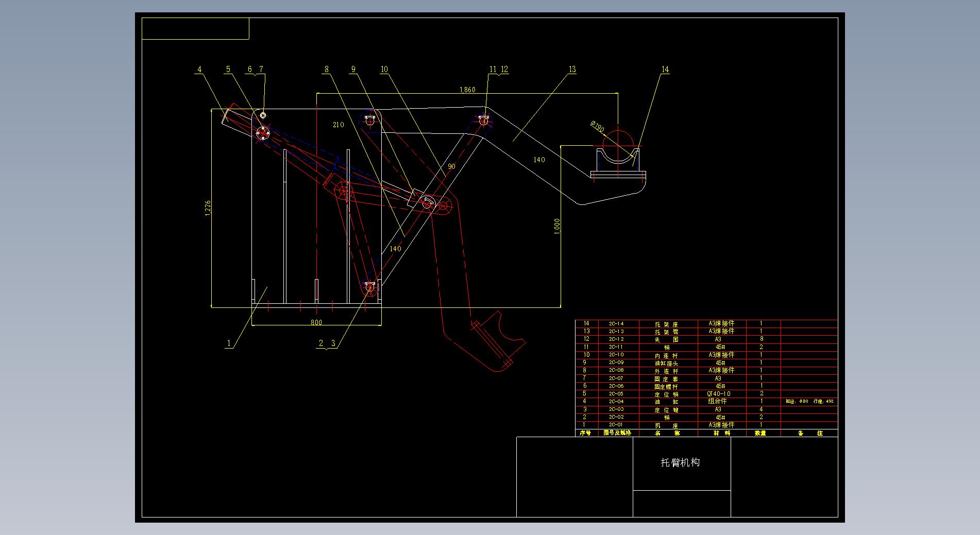Click the Ø190 diameter annotation
The height and width of the screenshot is (535, 980).
pyautogui.click(x=597, y=126)
